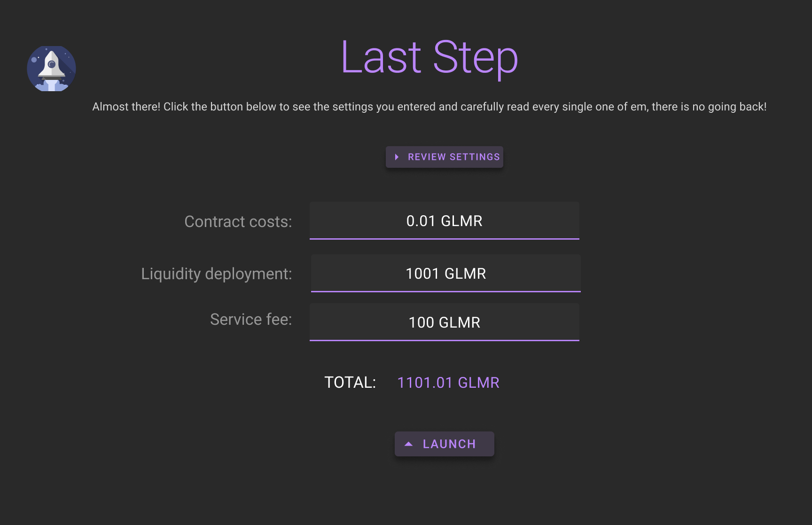Select the 1101.01 GLMR total amount

pos(448,383)
